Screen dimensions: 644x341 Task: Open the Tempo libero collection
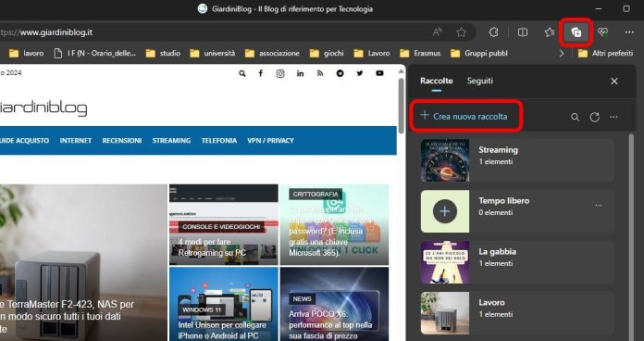[517, 211]
